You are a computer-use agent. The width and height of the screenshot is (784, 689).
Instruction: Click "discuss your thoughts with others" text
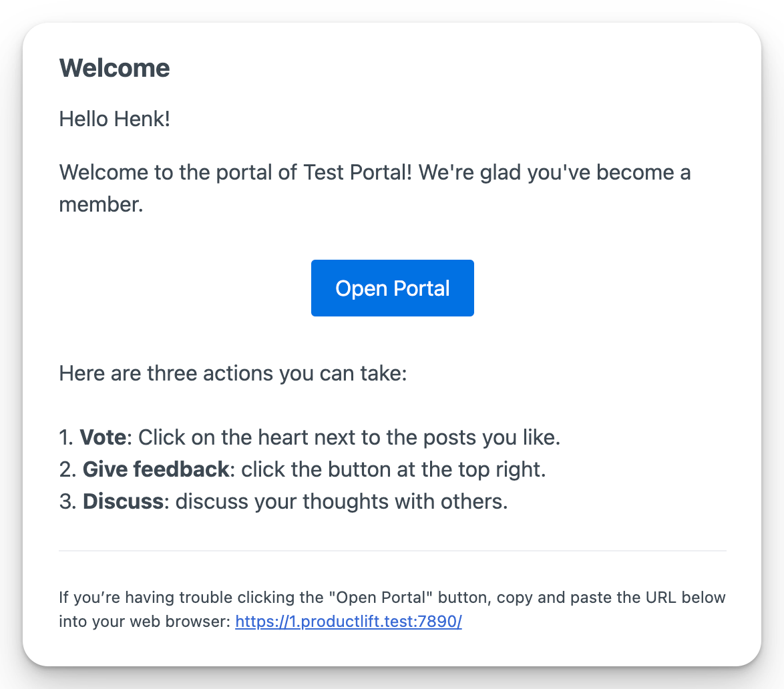[341, 501]
